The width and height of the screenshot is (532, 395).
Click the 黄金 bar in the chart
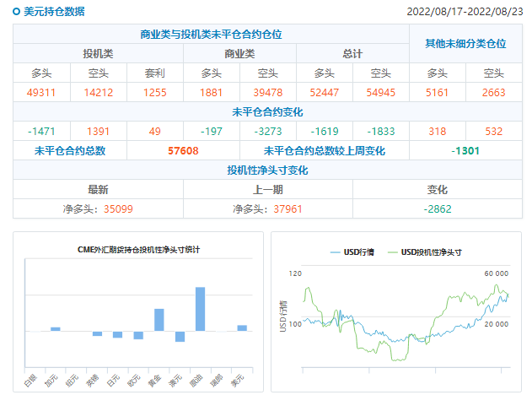click(159, 320)
